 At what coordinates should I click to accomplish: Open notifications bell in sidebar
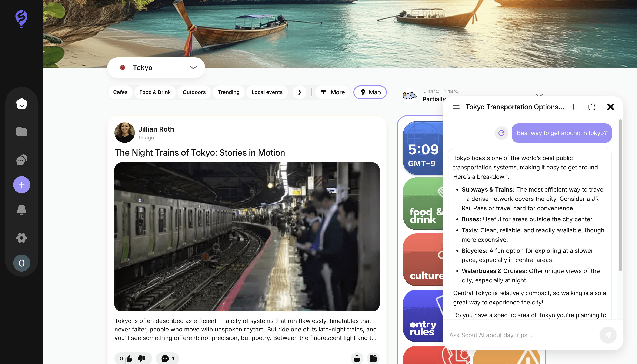21,209
